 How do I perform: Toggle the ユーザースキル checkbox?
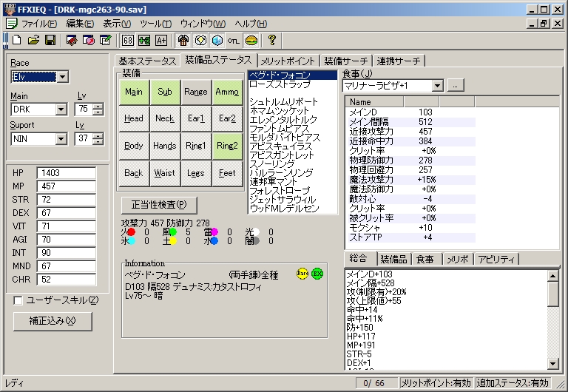(18, 300)
